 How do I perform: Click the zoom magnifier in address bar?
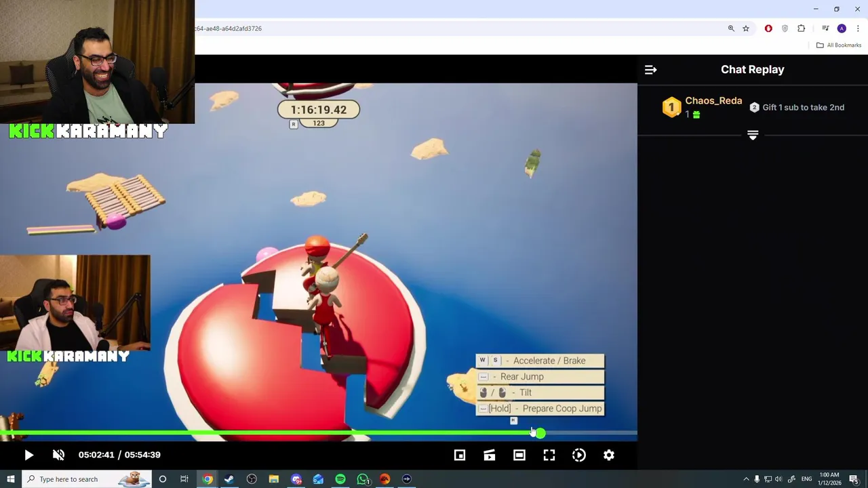pos(731,28)
